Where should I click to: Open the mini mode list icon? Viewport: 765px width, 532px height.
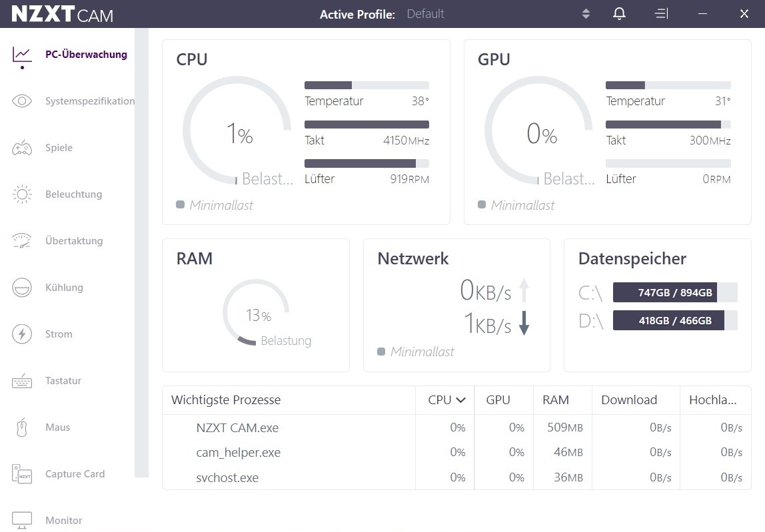(661, 14)
